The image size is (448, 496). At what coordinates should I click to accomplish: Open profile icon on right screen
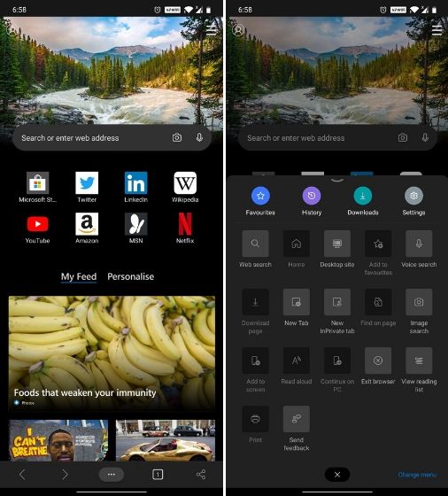tap(238, 30)
